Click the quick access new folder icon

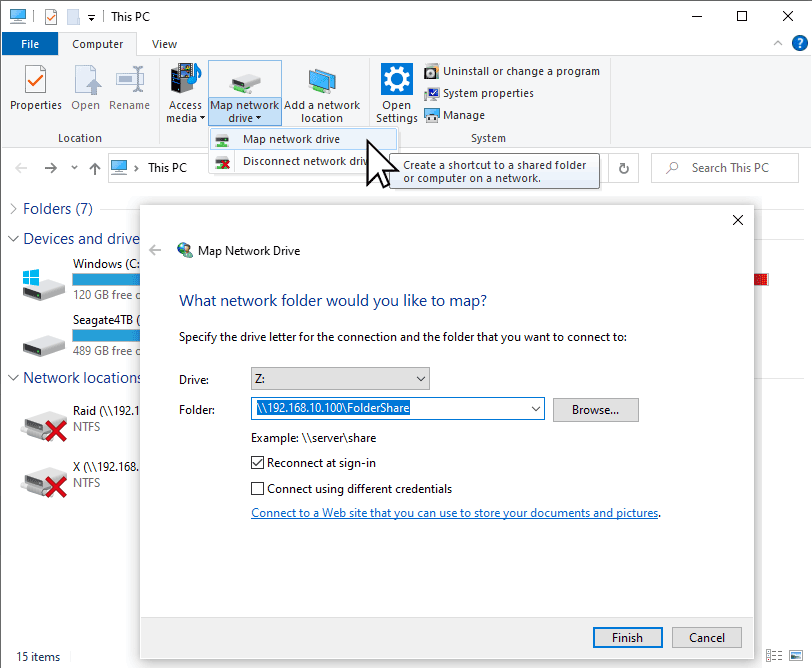[73, 17]
